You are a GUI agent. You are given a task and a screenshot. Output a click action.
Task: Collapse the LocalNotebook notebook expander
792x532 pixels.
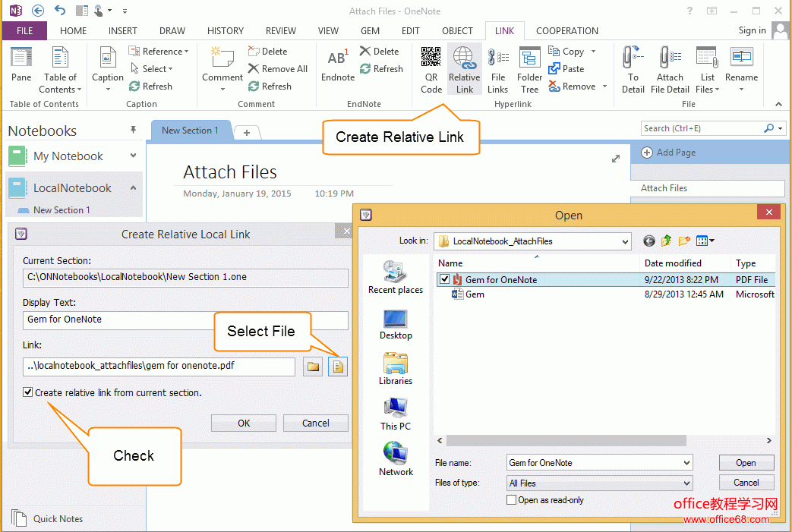pyautogui.click(x=134, y=187)
